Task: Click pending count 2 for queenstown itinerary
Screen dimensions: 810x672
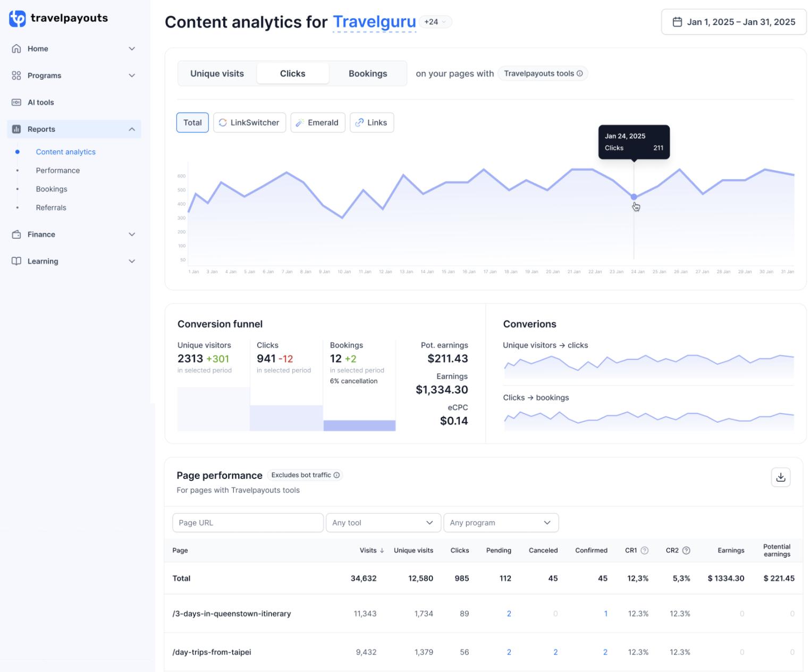Action: 509,614
